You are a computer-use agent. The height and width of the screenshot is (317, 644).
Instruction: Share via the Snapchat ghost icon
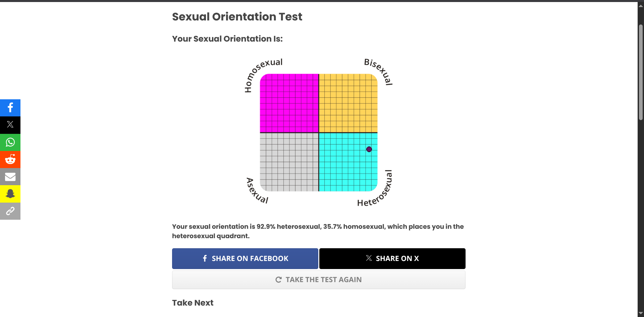click(10, 194)
